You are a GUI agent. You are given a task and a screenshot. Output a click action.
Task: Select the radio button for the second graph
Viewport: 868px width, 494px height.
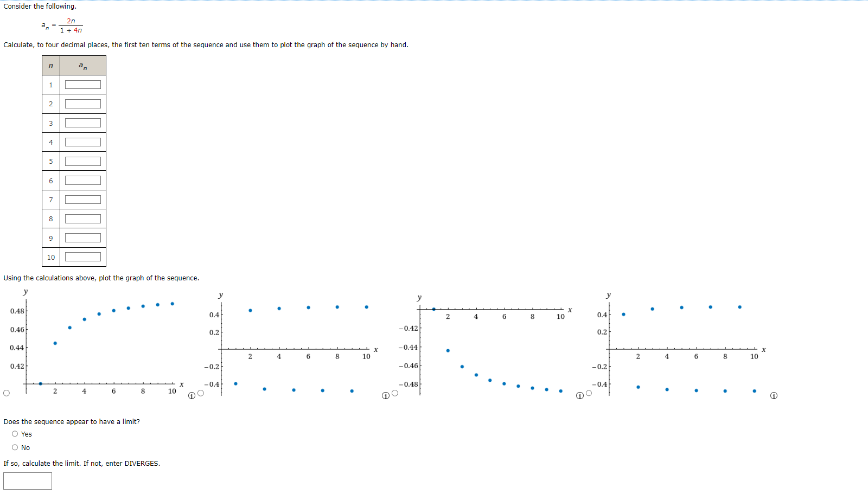[200, 394]
